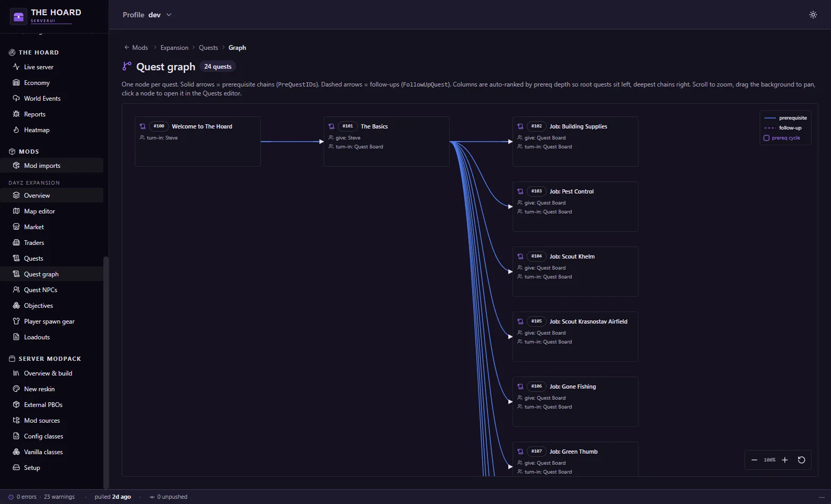Click the Market storefront icon
Viewport: 831px width, 504px height.
coord(16,227)
